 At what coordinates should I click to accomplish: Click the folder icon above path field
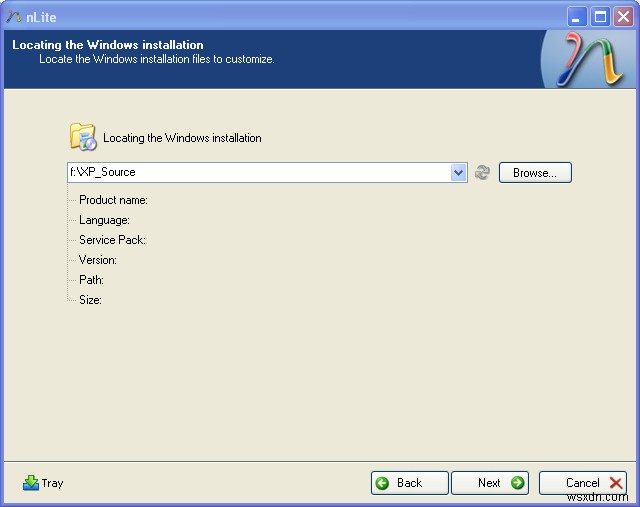pos(83,137)
